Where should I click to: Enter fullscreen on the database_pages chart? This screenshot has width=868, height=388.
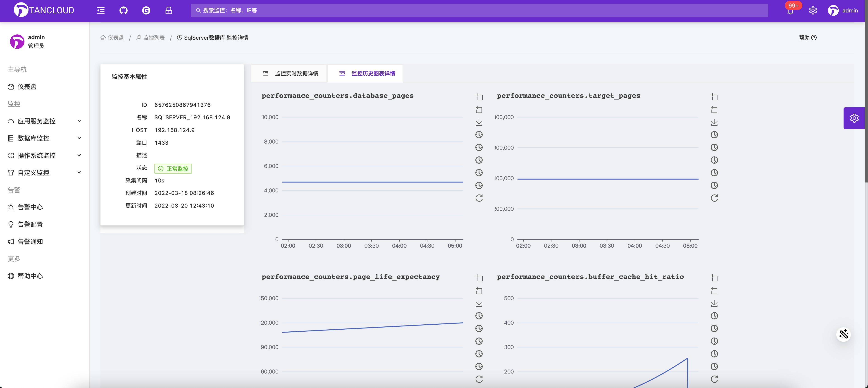pyautogui.click(x=479, y=97)
